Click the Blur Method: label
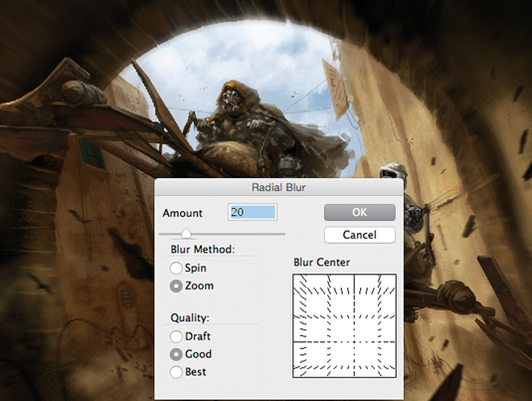 click(x=203, y=249)
